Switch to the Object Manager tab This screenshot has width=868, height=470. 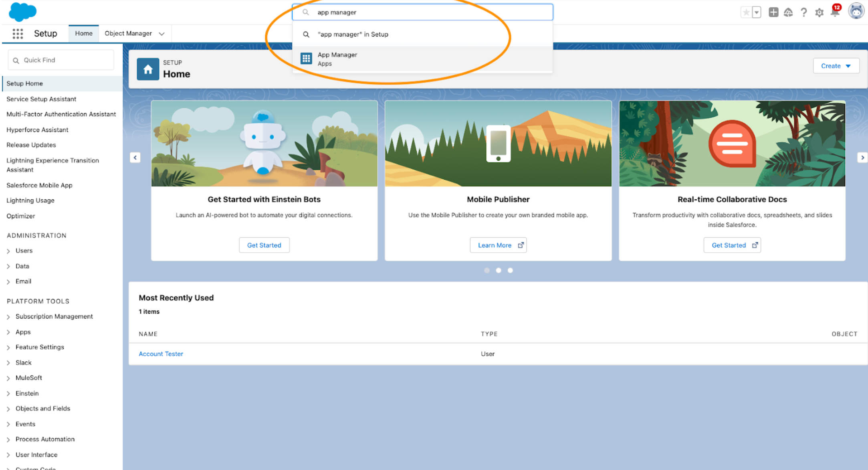(x=128, y=34)
